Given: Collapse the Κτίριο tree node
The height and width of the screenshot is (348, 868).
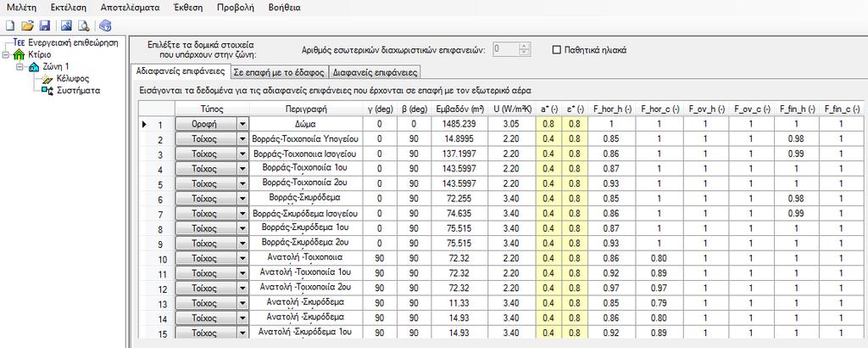Looking at the screenshot, I should tap(5, 55).
